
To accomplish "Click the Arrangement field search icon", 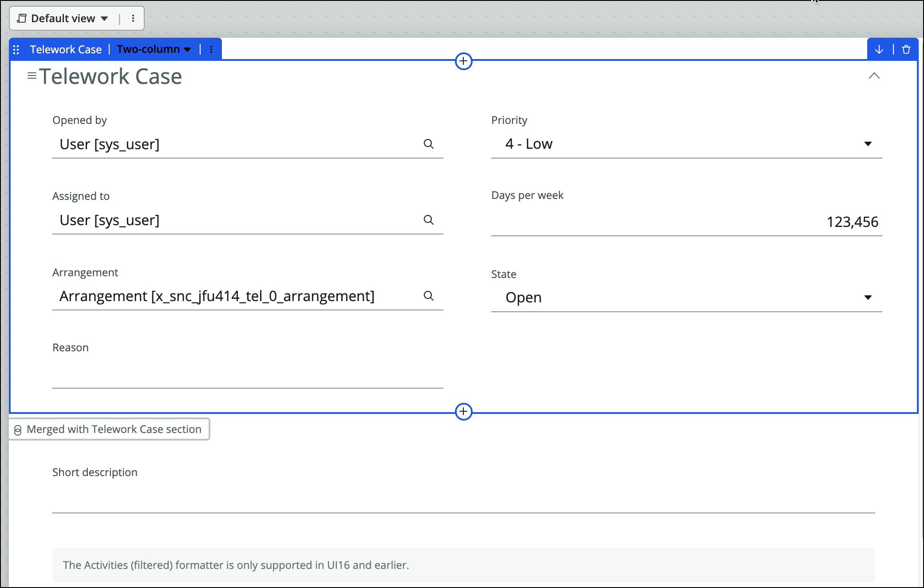I will (x=428, y=296).
